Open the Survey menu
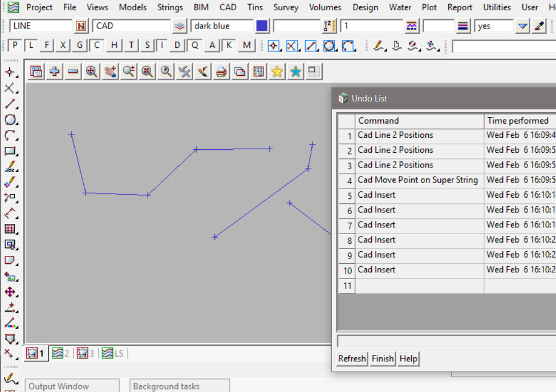The image size is (556, 392). 286,7
